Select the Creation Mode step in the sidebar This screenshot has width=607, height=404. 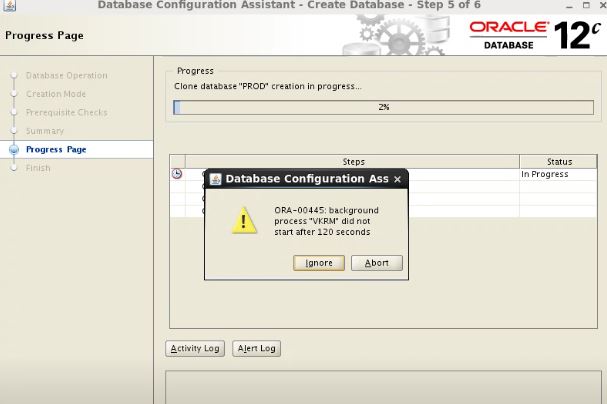click(x=56, y=94)
